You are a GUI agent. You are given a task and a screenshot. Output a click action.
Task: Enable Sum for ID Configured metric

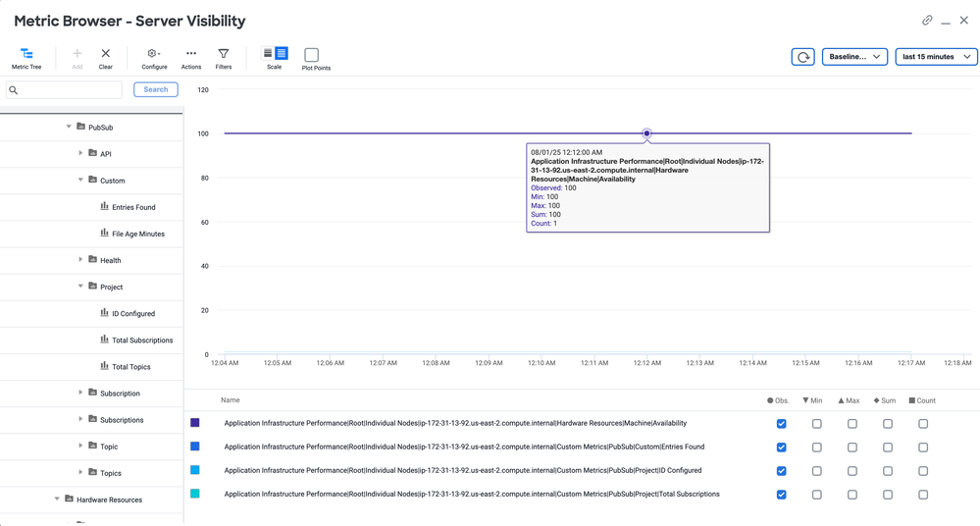(888, 471)
